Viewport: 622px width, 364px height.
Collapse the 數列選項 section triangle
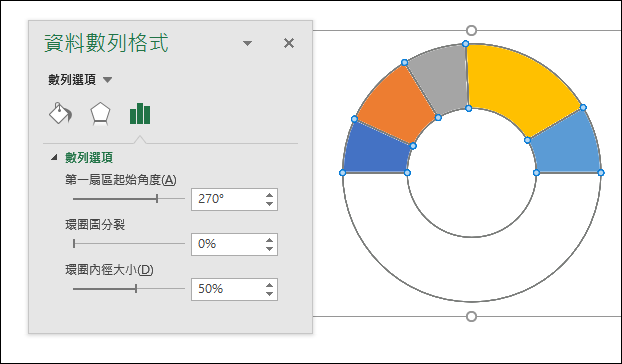pyautogui.click(x=54, y=157)
